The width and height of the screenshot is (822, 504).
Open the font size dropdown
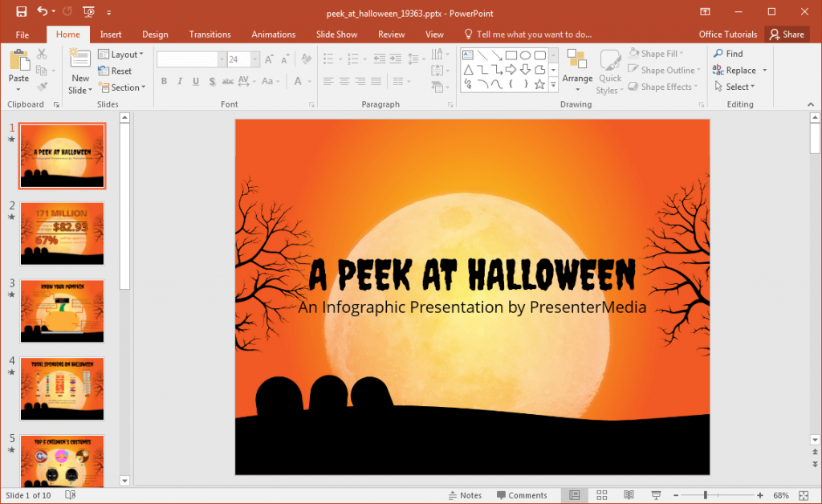[255, 59]
